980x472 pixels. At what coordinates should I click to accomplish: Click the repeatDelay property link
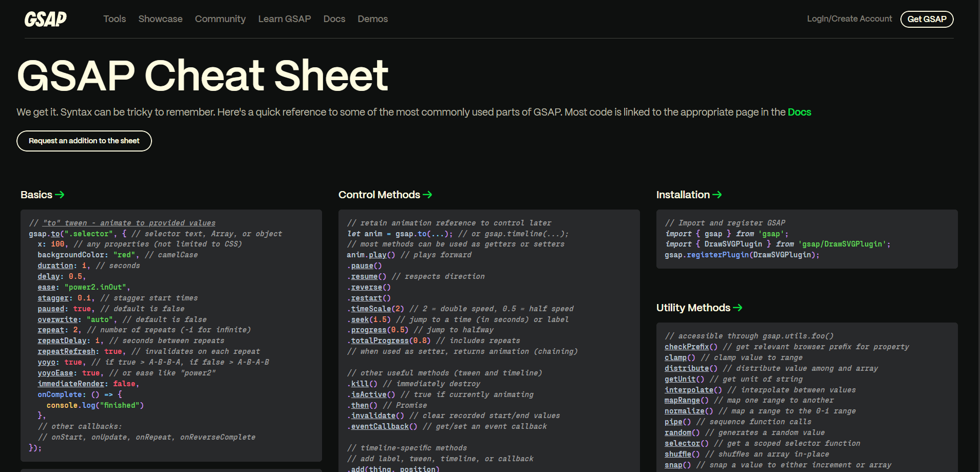[x=62, y=341]
